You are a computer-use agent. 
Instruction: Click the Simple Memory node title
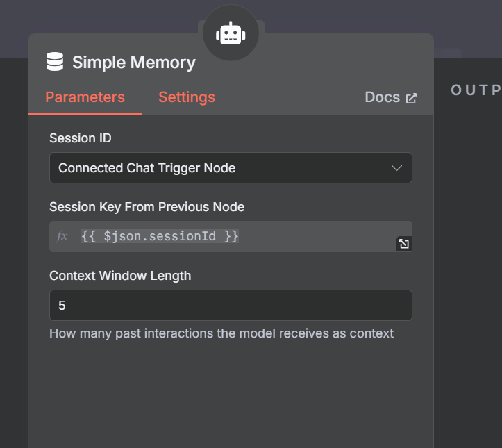[134, 63]
